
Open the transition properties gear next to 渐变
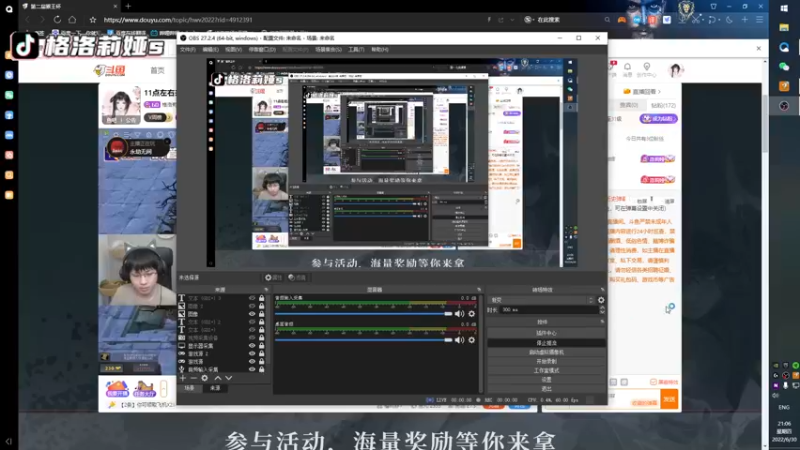(x=601, y=300)
